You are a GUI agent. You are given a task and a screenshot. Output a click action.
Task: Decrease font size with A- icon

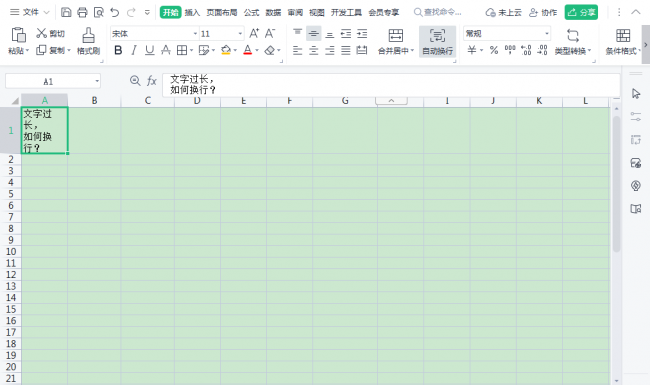(x=270, y=33)
